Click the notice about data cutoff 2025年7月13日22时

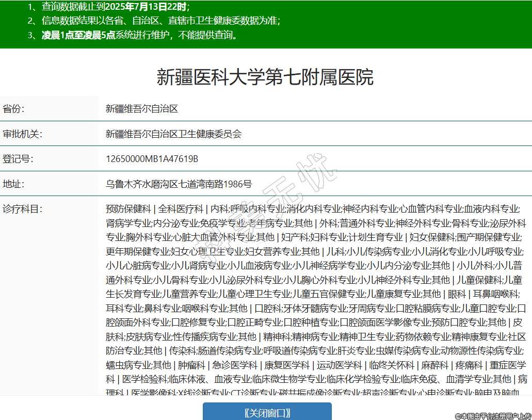[x=108, y=7]
